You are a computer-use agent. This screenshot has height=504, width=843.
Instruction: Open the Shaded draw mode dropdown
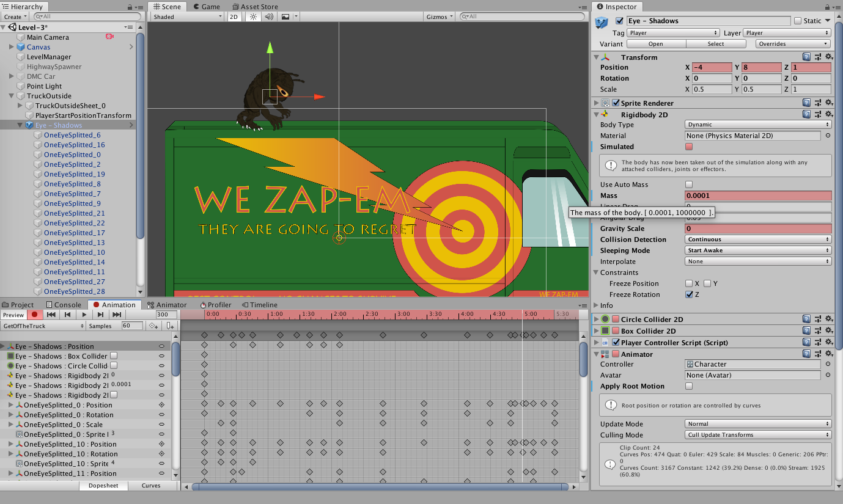click(187, 17)
